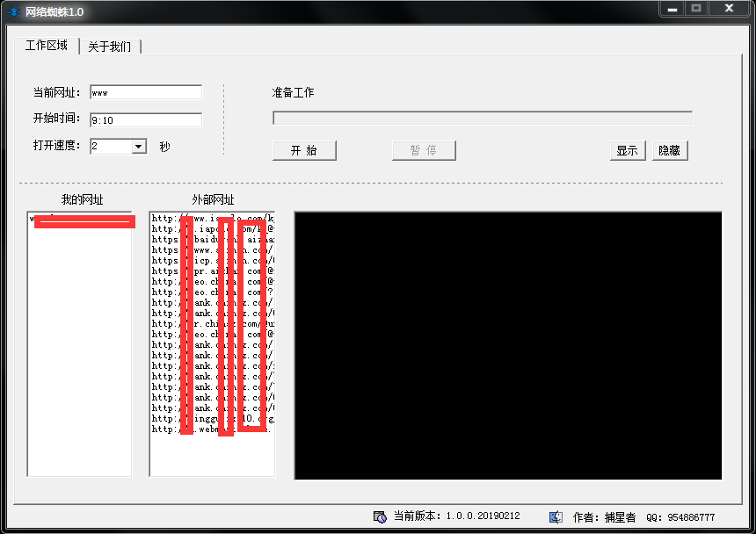Click the 显示 button to show
756x534 pixels.
click(x=627, y=150)
